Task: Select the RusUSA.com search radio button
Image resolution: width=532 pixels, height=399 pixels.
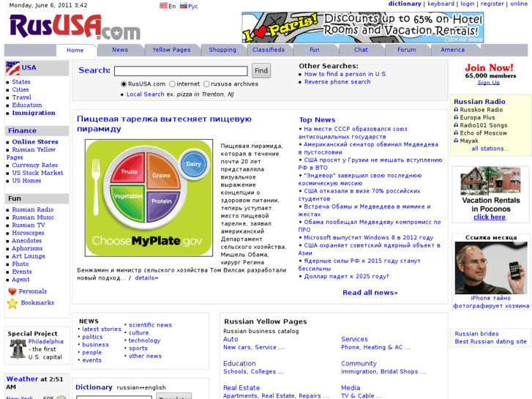Action: tap(124, 84)
